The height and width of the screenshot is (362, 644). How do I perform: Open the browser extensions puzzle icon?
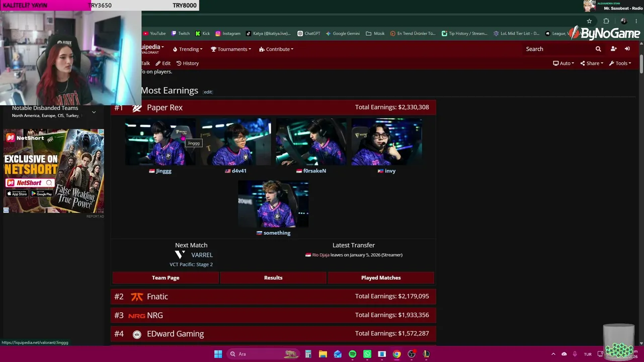[x=606, y=21]
